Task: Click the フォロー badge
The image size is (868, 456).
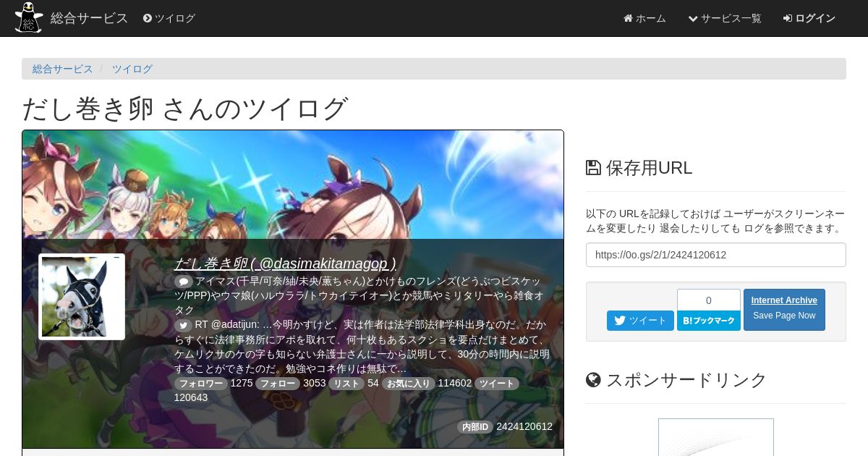Action: (278, 384)
